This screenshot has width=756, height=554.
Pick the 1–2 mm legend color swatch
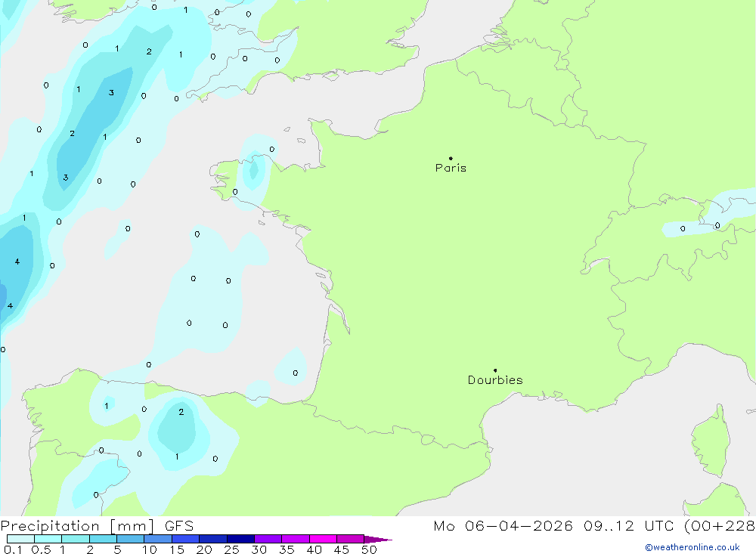tap(76, 539)
